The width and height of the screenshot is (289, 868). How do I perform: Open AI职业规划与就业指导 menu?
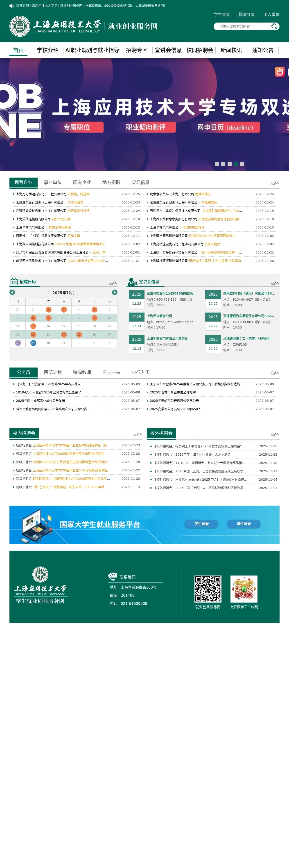coord(92,50)
